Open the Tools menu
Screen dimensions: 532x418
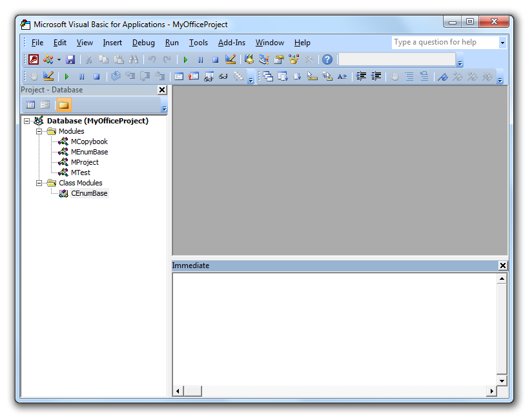click(198, 43)
